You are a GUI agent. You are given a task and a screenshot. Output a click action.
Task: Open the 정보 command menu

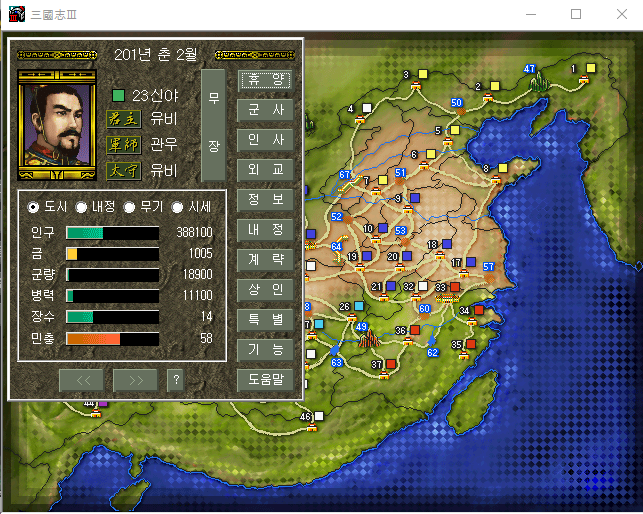265,200
